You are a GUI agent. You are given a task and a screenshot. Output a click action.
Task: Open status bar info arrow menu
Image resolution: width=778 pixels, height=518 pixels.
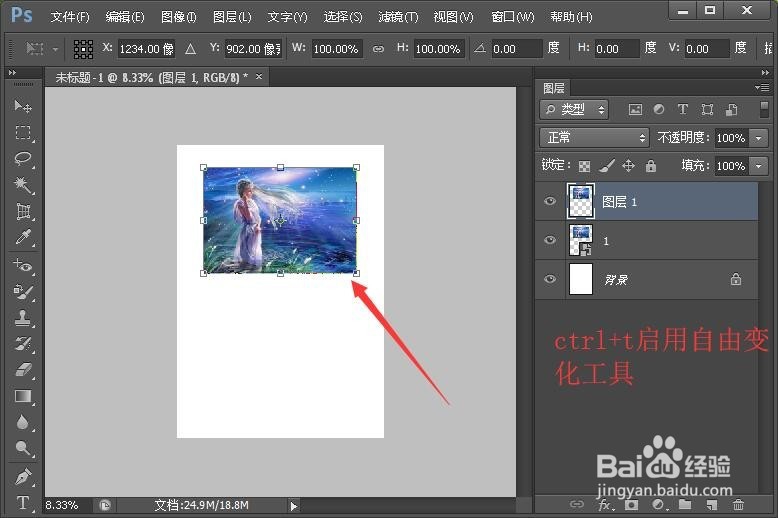click(293, 506)
